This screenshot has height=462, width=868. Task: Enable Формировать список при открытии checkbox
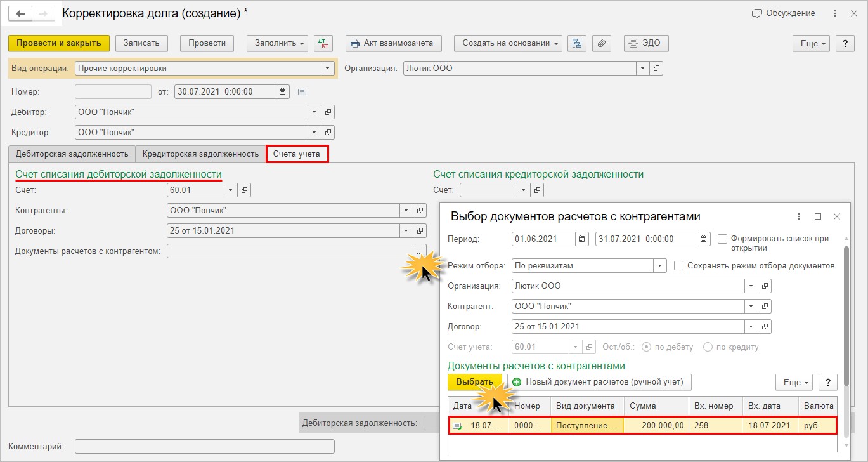722,239
